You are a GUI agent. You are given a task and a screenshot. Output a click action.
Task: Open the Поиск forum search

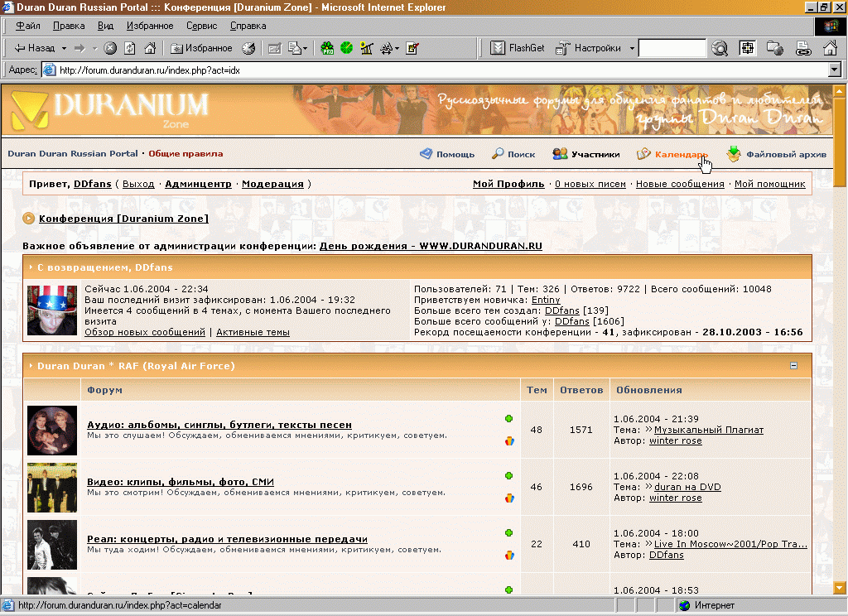[513, 154]
